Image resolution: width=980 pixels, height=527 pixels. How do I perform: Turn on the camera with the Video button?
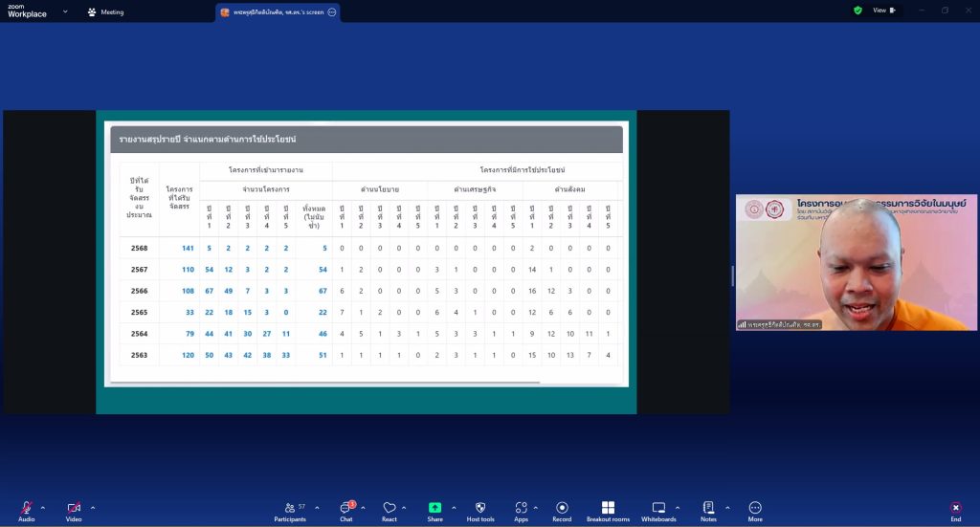point(74,508)
